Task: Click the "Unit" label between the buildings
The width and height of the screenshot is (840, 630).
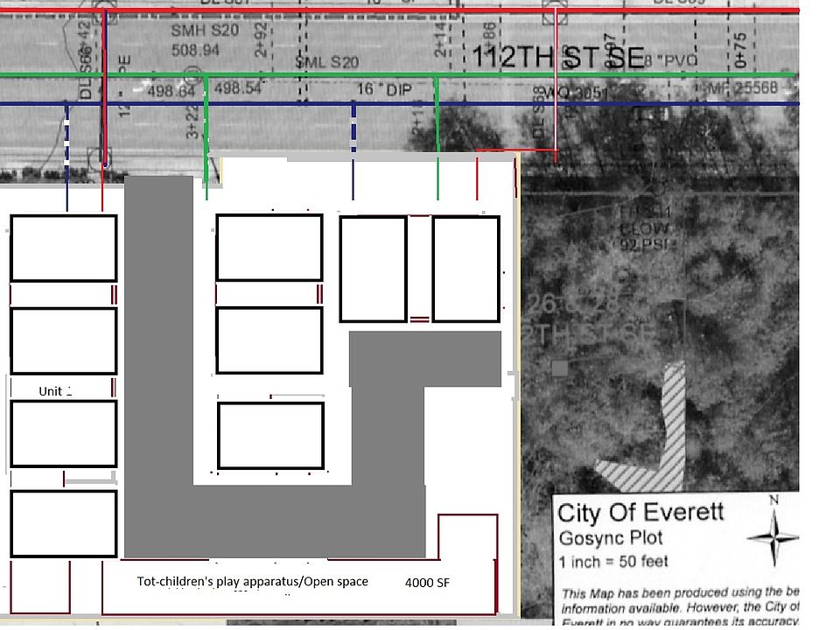Action: (51, 391)
